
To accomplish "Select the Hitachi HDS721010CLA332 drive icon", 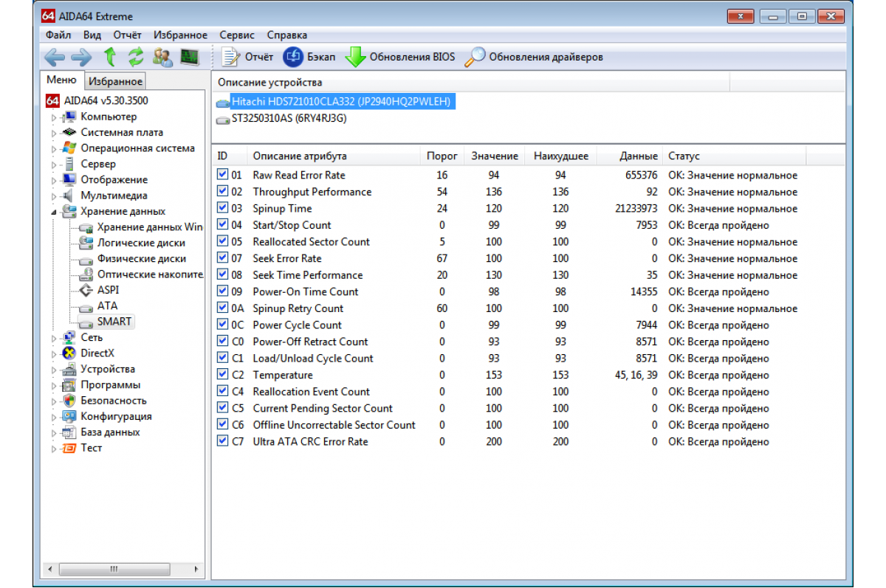I will click(x=223, y=102).
